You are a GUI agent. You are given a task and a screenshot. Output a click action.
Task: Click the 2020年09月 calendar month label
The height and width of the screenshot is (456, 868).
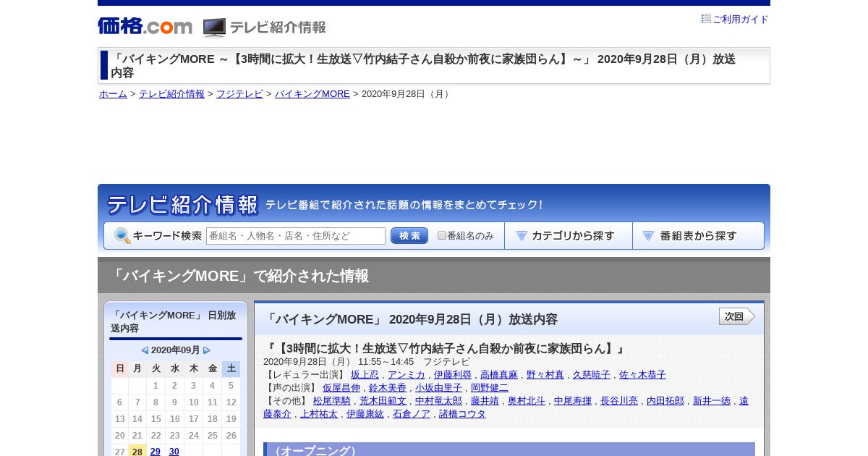click(176, 350)
